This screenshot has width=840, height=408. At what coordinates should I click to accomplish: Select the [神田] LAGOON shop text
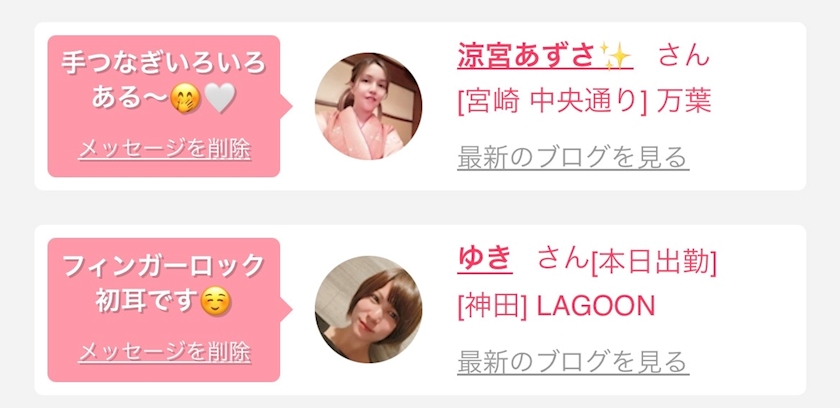(x=556, y=306)
